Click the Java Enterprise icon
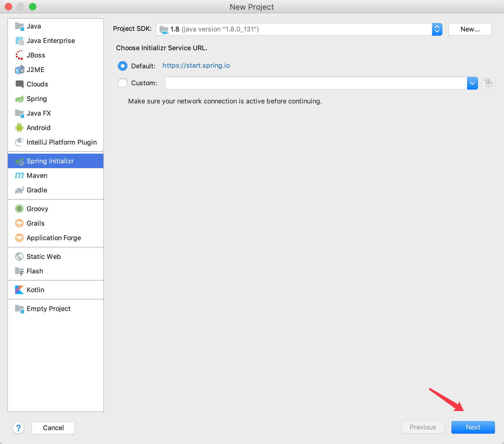504x444 pixels. pos(19,41)
